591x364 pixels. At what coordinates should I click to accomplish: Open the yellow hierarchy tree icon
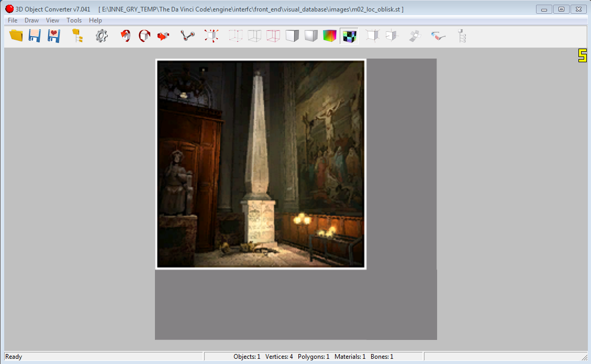pos(77,36)
